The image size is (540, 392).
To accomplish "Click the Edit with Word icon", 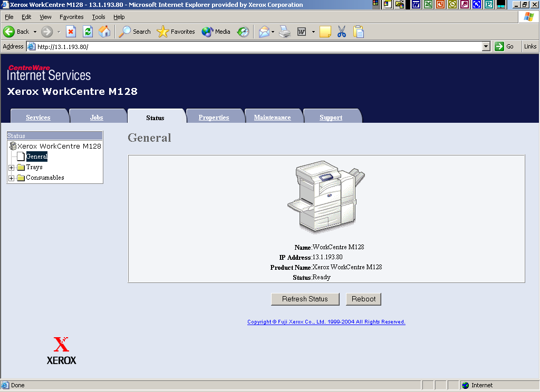I will (302, 32).
